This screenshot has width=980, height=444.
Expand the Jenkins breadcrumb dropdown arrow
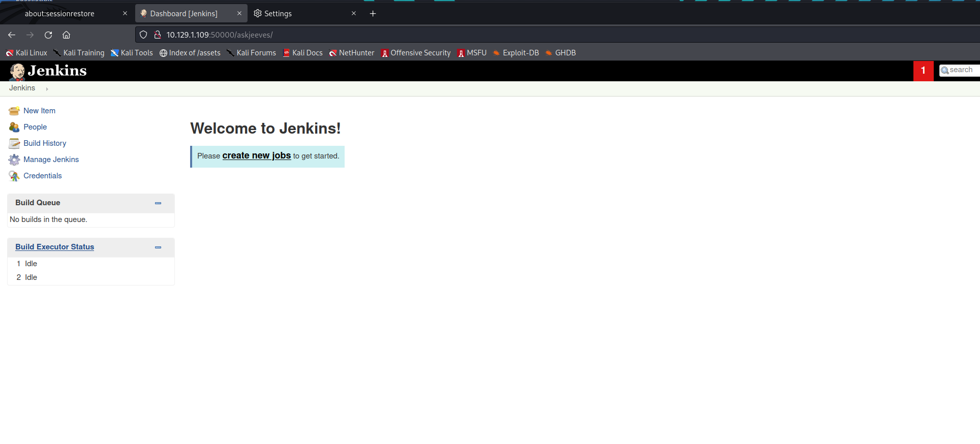(x=47, y=89)
